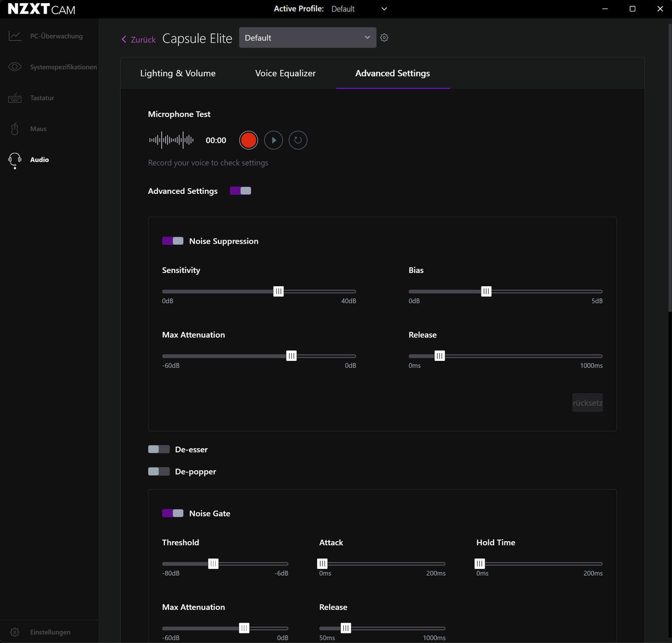Click the Noise Suppression Sensitivity slider handle

[279, 291]
